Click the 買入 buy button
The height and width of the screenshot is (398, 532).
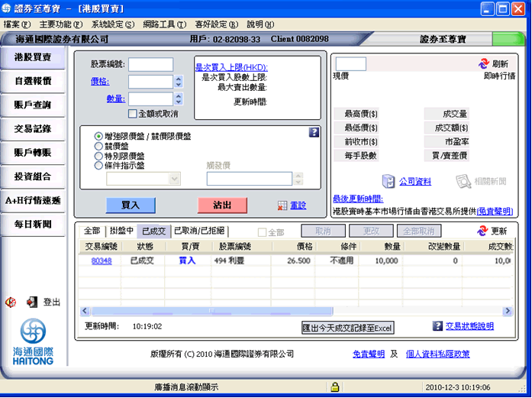point(131,205)
